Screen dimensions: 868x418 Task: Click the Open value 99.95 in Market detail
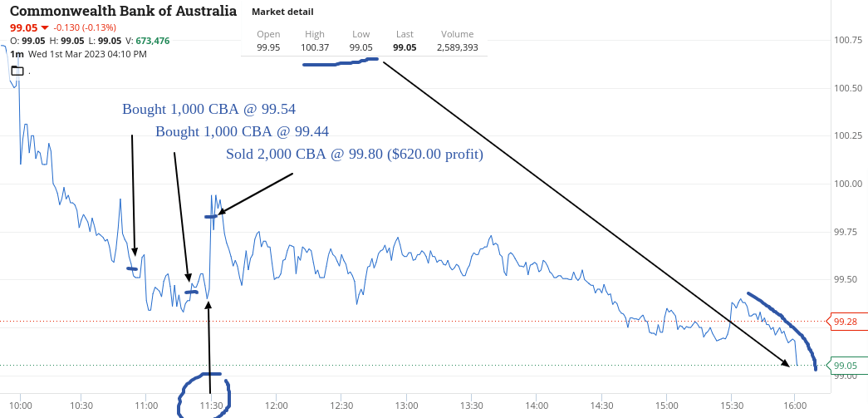click(x=268, y=47)
